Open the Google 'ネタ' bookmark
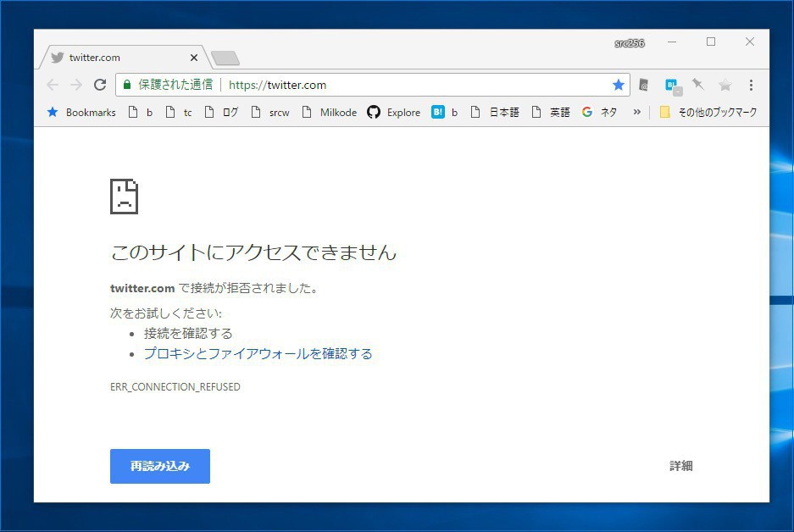Viewport: 794px width, 532px height. (x=600, y=112)
